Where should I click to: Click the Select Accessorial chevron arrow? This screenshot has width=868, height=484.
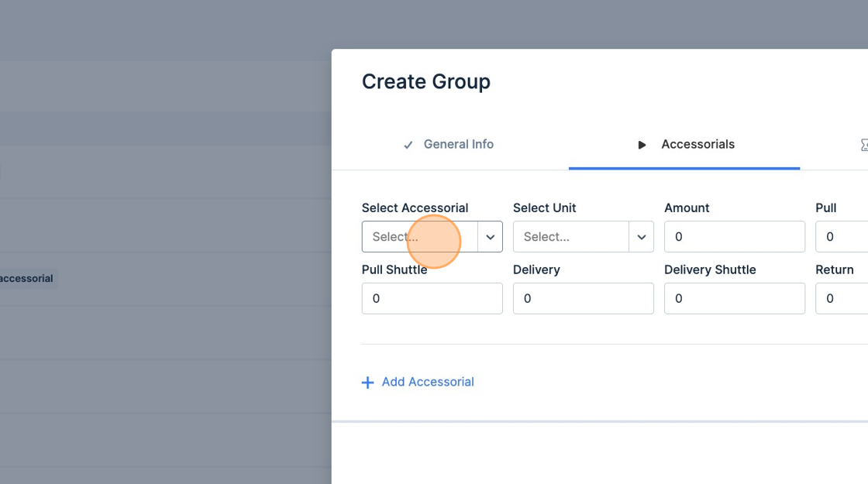tap(491, 237)
